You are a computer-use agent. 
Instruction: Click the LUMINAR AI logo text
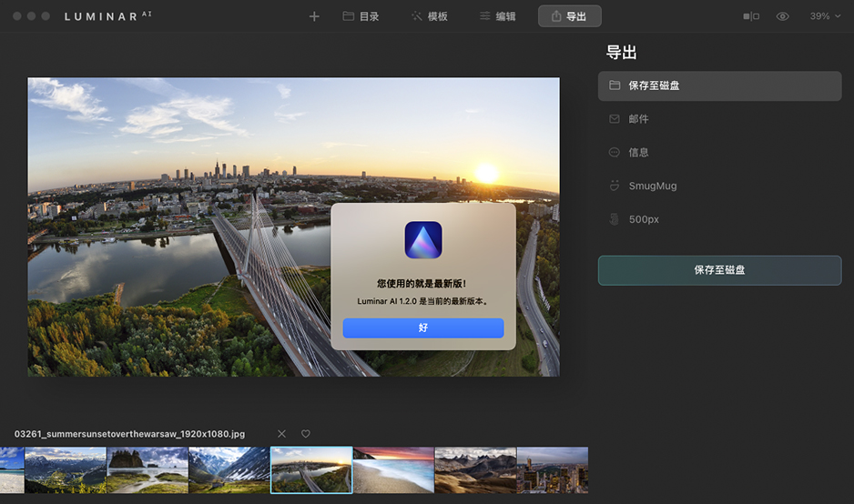tap(107, 16)
